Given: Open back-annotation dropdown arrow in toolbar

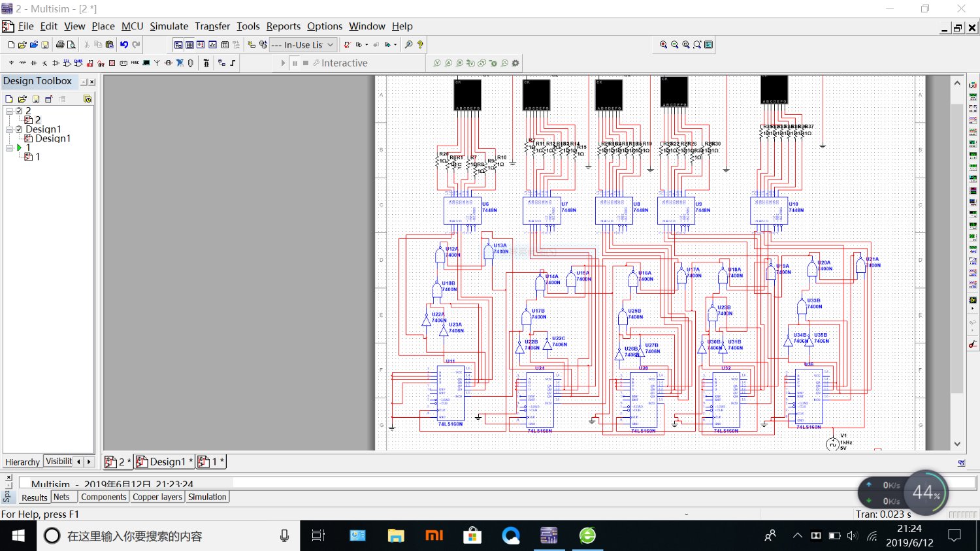Looking at the screenshot, I should 367,45.
